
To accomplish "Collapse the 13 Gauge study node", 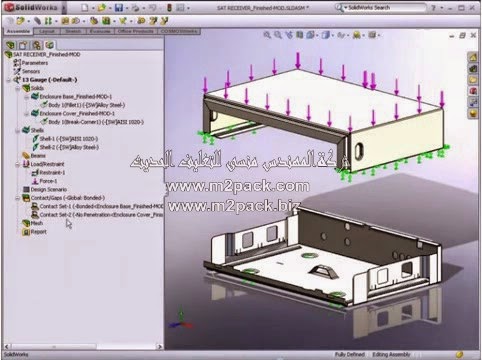I will point(9,80).
